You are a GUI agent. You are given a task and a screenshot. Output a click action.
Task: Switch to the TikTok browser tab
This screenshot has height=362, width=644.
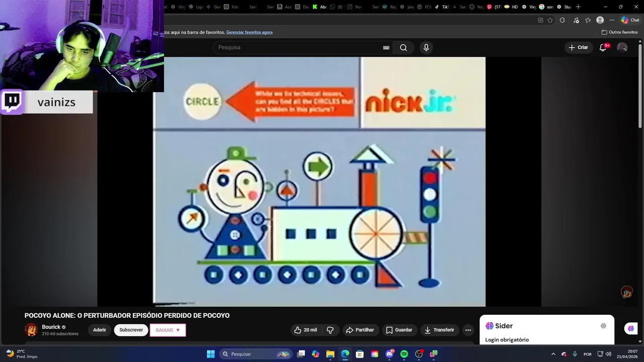pyautogui.click(x=441, y=7)
